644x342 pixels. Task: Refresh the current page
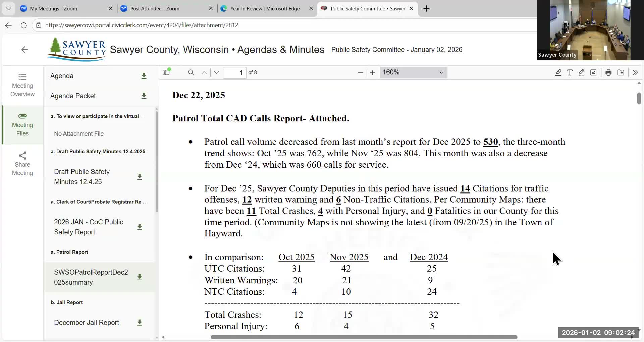click(x=23, y=25)
